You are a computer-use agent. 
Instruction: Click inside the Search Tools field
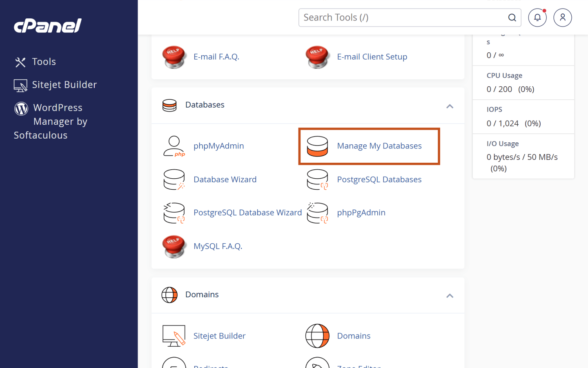tap(388, 18)
